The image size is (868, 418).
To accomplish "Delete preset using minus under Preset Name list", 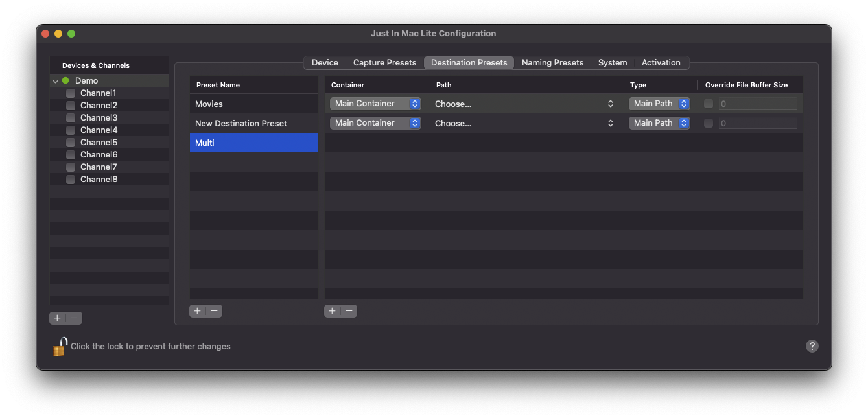I will (x=214, y=311).
